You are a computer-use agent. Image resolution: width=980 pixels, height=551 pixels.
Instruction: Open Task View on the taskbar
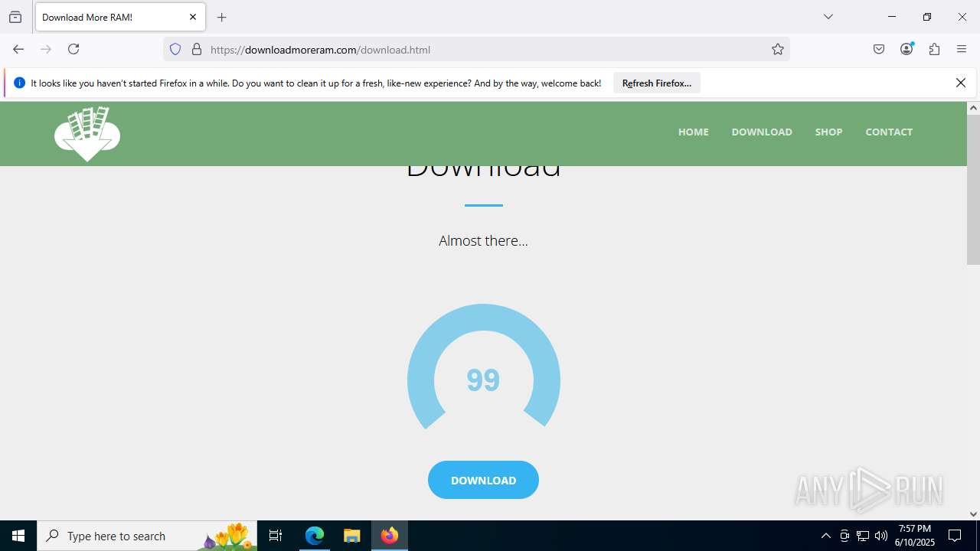[276, 536]
